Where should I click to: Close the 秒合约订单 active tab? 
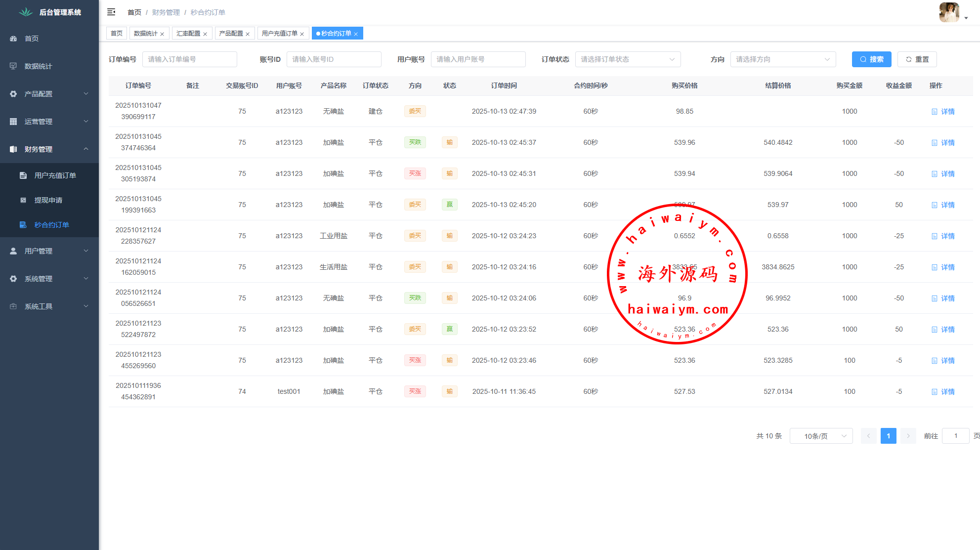click(356, 34)
